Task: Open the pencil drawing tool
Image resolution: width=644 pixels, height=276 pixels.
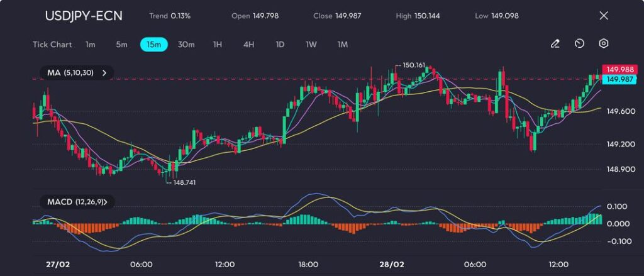Action: (x=555, y=44)
